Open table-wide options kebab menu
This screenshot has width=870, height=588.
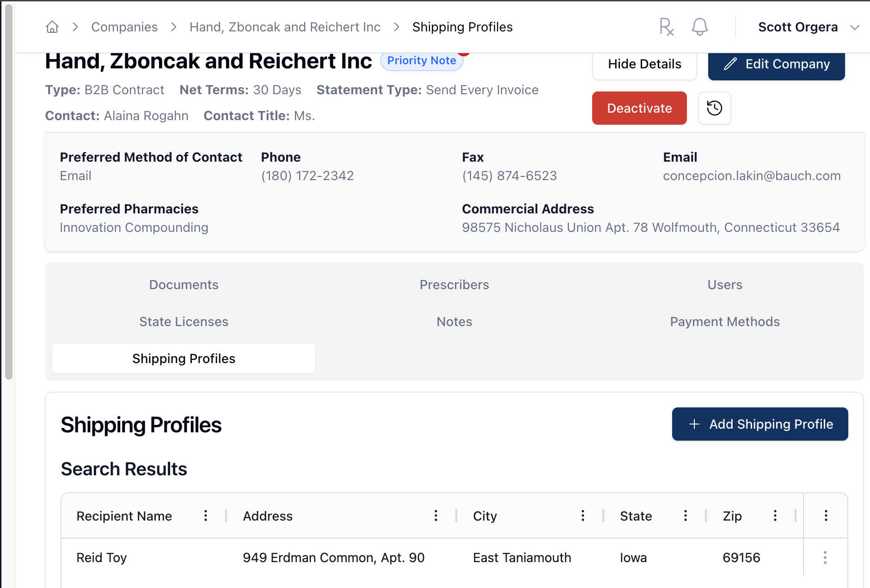[826, 515]
